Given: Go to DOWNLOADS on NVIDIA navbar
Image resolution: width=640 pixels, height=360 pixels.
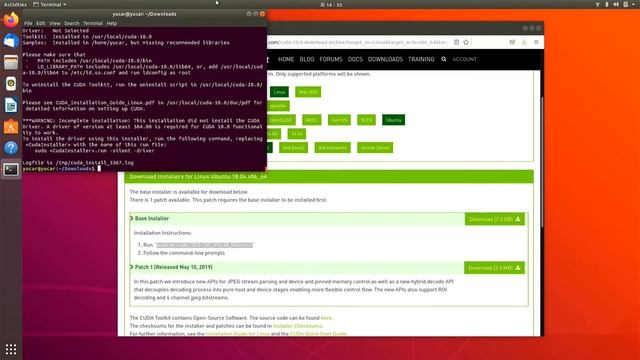Looking at the screenshot, I should (385, 59).
